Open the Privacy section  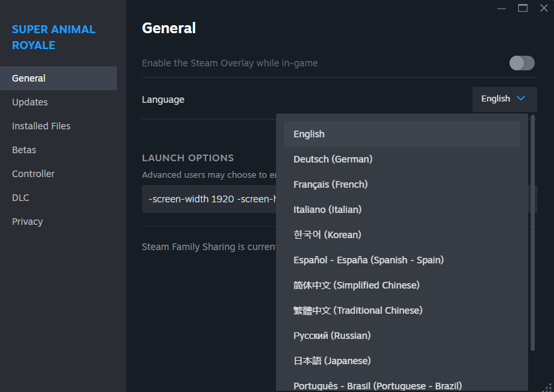click(x=58, y=222)
